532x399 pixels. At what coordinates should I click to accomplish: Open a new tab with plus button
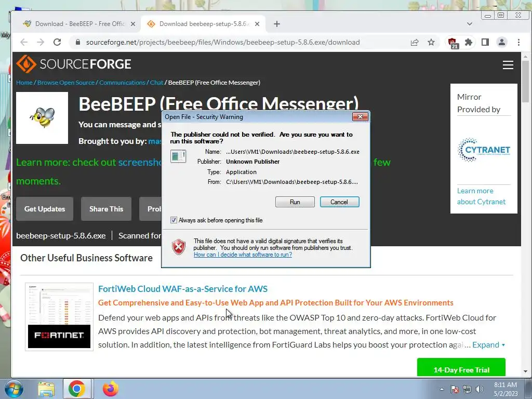(277, 24)
